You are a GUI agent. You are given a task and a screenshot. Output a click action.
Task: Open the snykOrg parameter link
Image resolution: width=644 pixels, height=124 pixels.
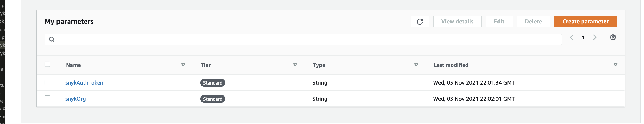coord(76,99)
